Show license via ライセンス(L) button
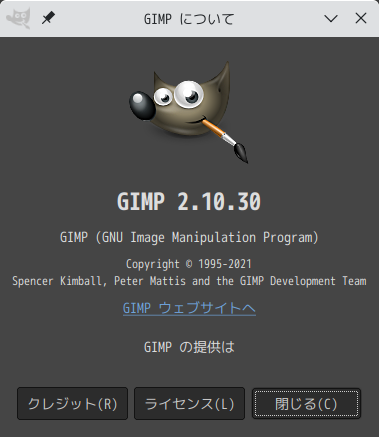 [x=189, y=403]
